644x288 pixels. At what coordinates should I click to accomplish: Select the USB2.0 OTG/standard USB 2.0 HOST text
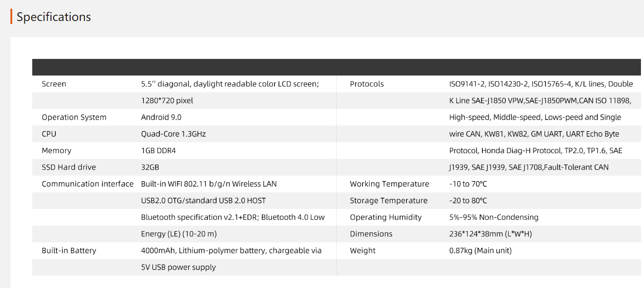(203, 201)
